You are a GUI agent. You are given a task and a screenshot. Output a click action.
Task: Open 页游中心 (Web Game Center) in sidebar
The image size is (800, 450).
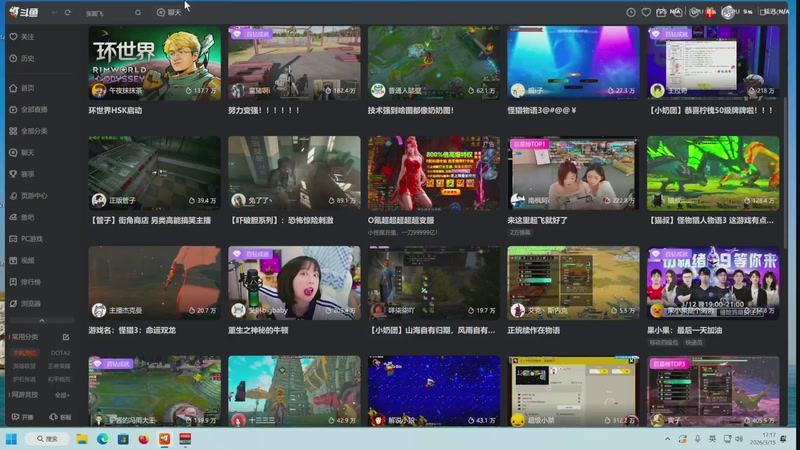(28, 195)
